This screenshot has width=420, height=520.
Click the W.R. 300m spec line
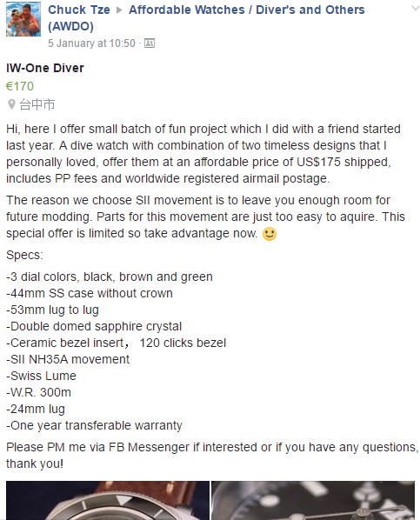[38, 392]
